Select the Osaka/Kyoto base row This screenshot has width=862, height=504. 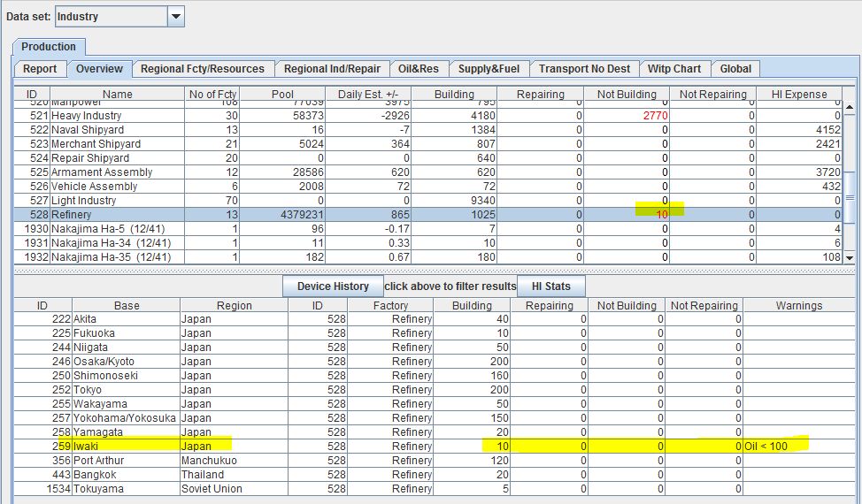tap(435, 362)
